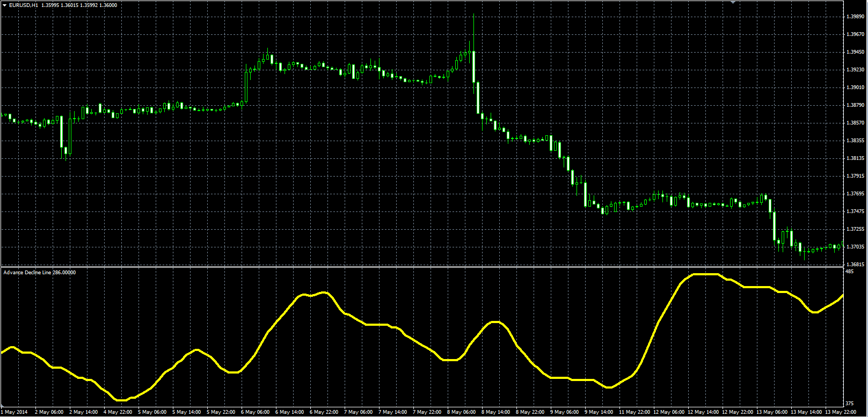Viewport: 868px width, 417px height.
Task: Click the tall spike candle on 8 May
Action: (474, 53)
